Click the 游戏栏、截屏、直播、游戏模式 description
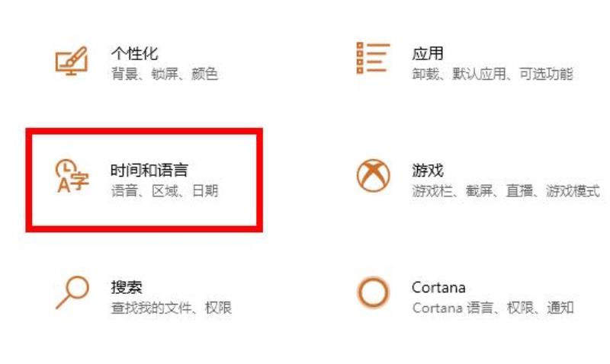Image resolution: width=610 pixels, height=364 pixels. (506, 190)
